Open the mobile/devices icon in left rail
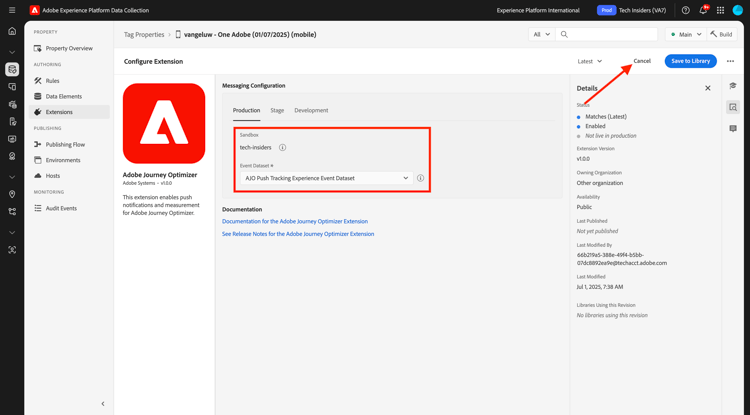The width and height of the screenshot is (750, 415). (x=12, y=87)
